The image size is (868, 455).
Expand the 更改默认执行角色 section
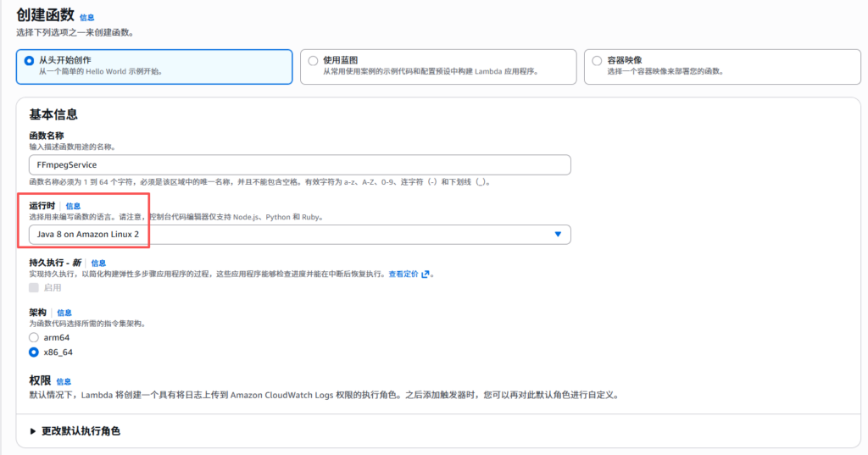coord(81,431)
